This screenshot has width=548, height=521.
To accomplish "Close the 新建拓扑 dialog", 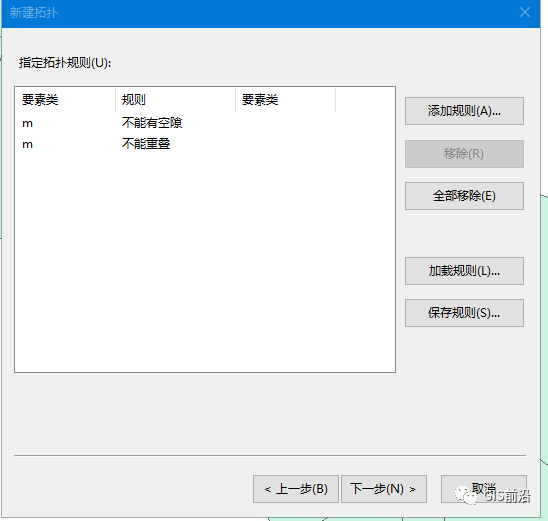I will 525,13.
